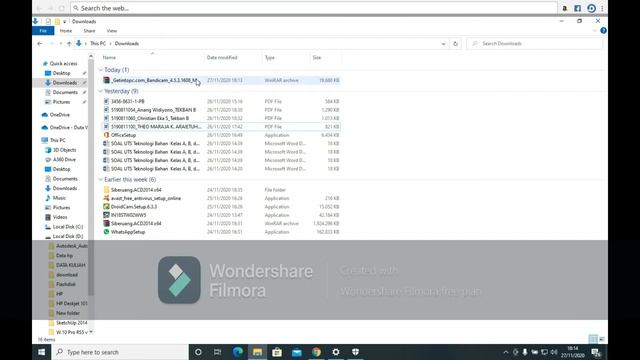Open pinned Documents under Quick access
The width and height of the screenshot is (640, 360).
65,92
